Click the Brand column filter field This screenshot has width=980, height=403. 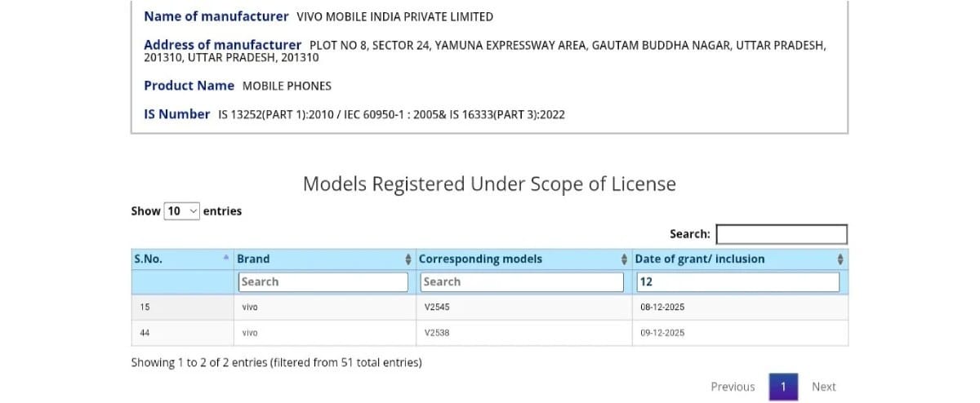pos(323,281)
